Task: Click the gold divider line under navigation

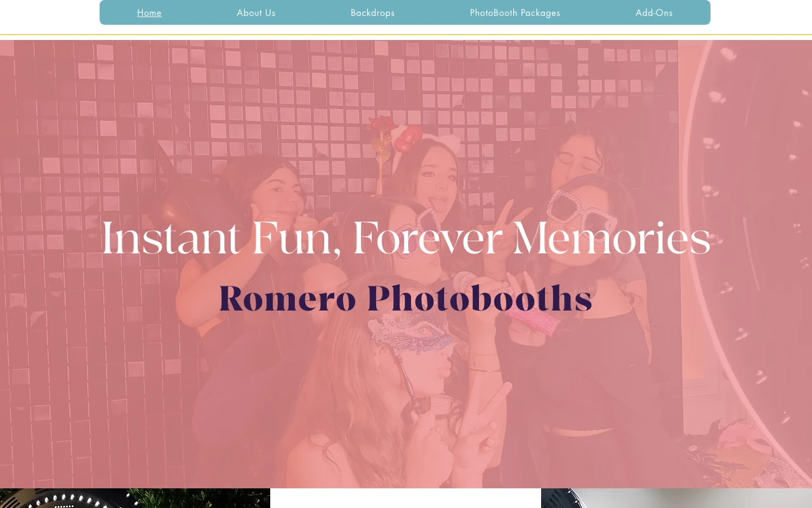Action: tap(406, 34)
